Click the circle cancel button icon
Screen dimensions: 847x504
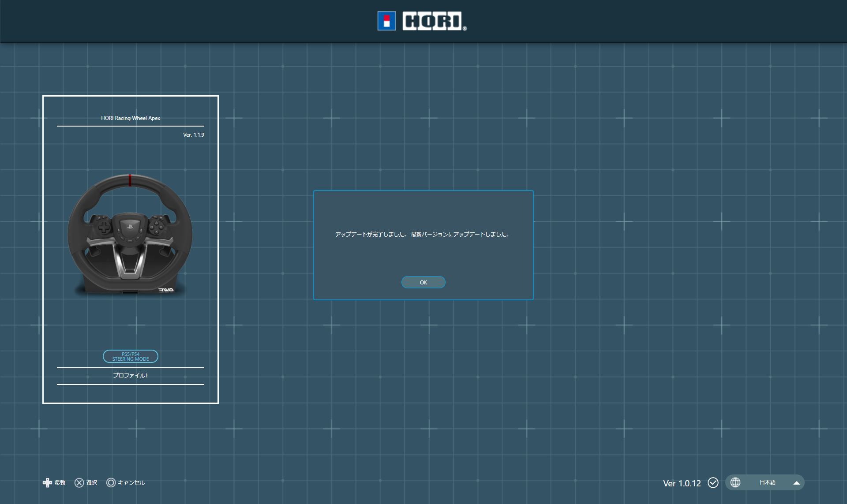point(111,482)
